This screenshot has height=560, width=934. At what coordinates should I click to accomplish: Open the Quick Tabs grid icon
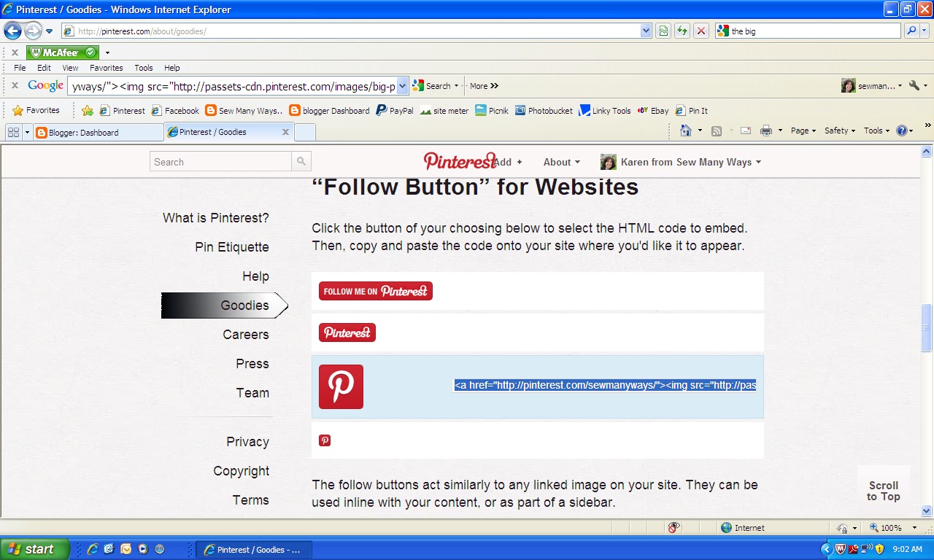click(13, 132)
